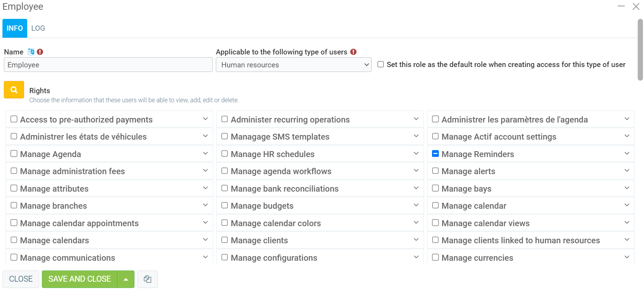This screenshot has width=644, height=289.
Task: Click warning icon beside Applicable user type
Action: pos(353,52)
